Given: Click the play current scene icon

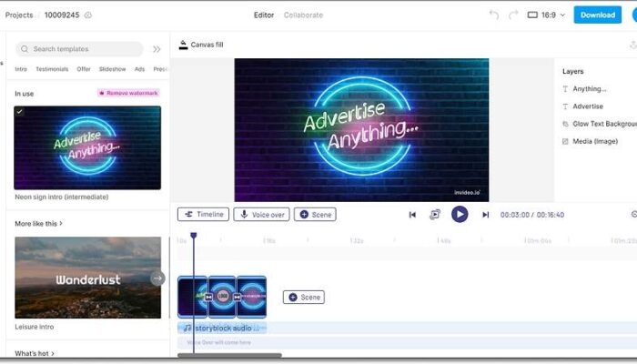Looking at the screenshot, I should coord(435,215).
